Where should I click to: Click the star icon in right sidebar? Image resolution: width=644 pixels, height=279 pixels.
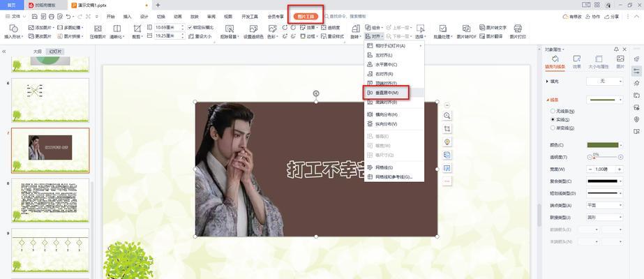[636, 83]
